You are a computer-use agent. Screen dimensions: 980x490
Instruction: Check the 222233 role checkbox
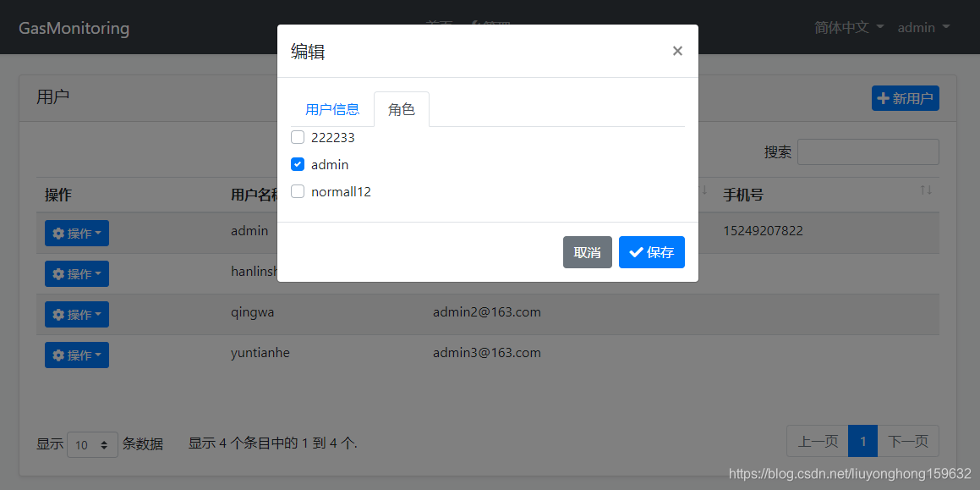click(298, 136)
